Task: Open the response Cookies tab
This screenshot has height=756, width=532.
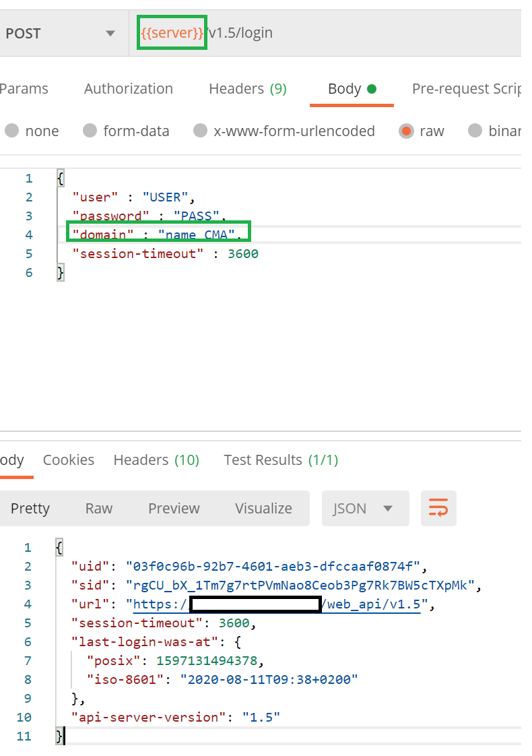Action: [x=68, y=460]
